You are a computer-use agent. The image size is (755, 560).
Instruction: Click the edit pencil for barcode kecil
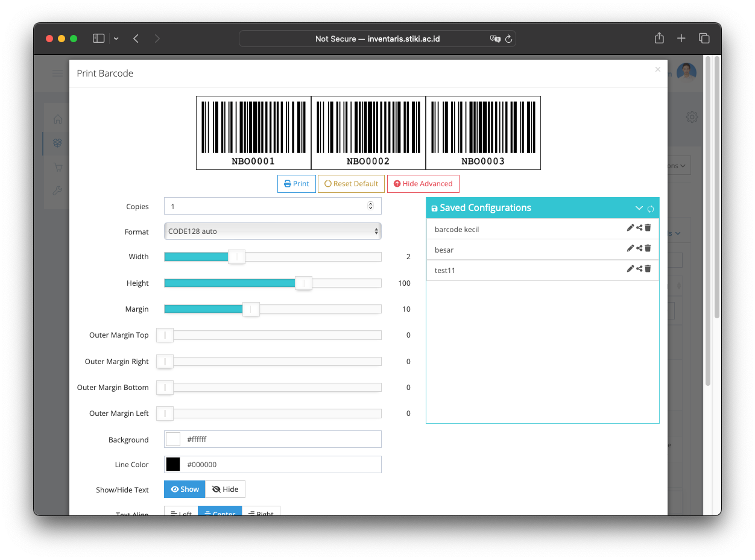click(x=630, y=228)
